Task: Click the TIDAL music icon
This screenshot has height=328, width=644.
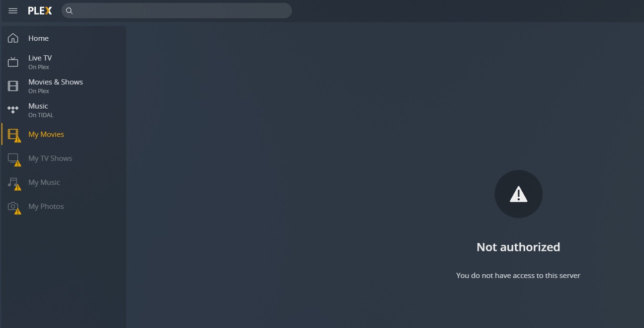Action: point(13,110)
